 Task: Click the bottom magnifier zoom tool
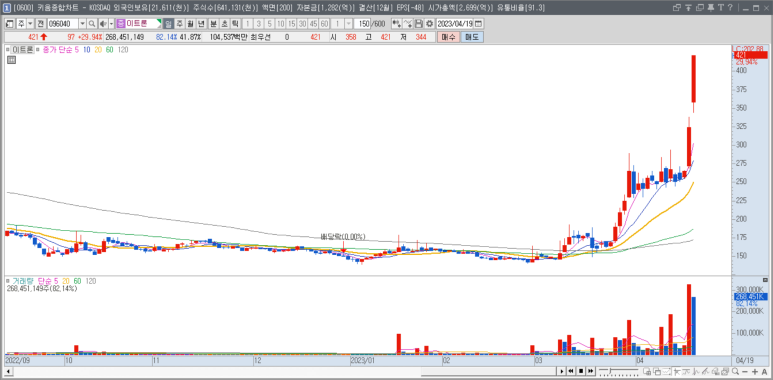coord(735,371)
